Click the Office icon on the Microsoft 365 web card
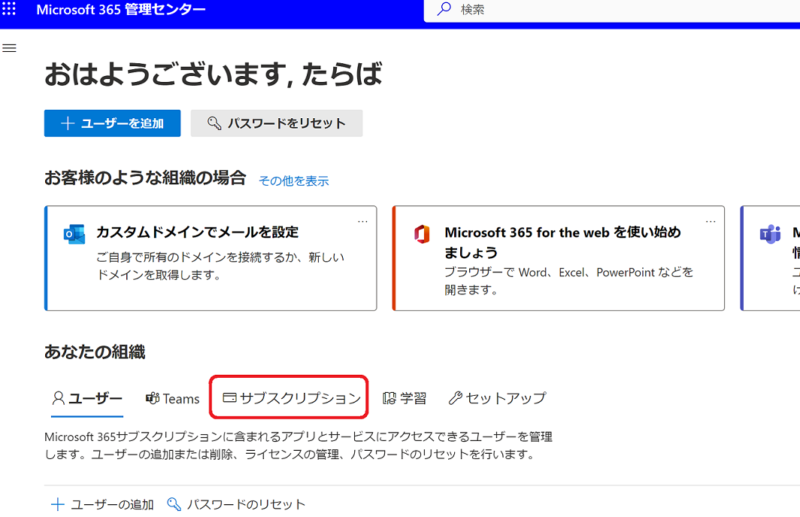The image size is (800, 517). click(422, 234)
